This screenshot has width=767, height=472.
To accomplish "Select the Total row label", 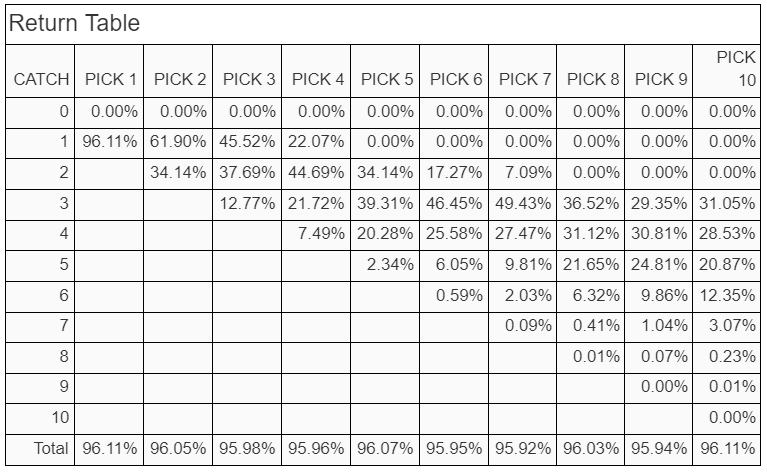I will tap(51, 448).
